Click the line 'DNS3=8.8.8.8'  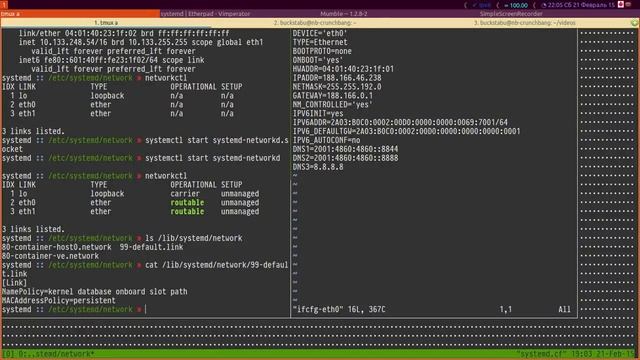point(318,167)
